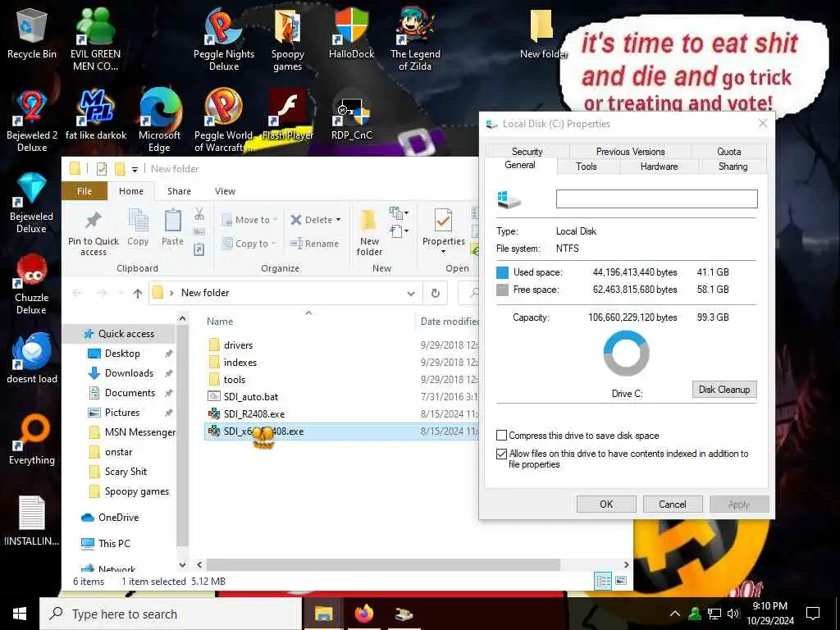Select the RDP_CnC desktop shortcut
840x630 pixels.
351,115
